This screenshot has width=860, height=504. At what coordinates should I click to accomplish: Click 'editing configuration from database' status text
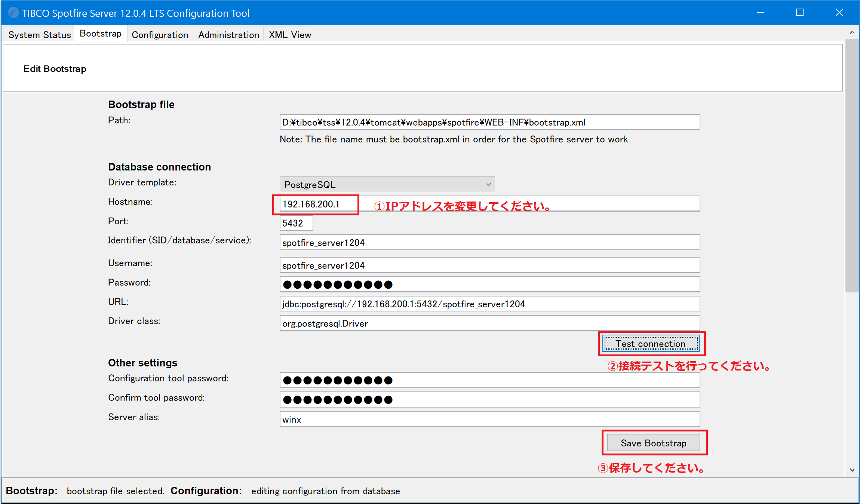pos(326,491)
